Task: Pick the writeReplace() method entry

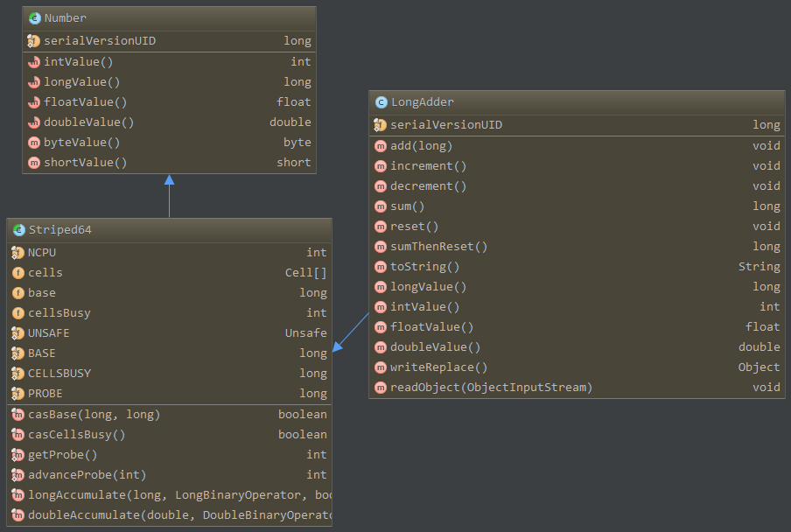Action: point(438,367)
